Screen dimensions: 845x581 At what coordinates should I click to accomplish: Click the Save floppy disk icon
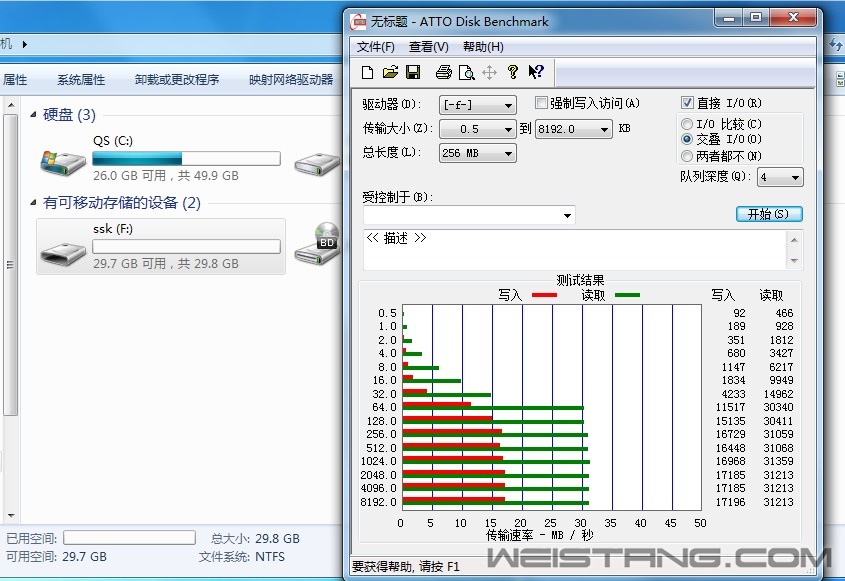[412, 72]
